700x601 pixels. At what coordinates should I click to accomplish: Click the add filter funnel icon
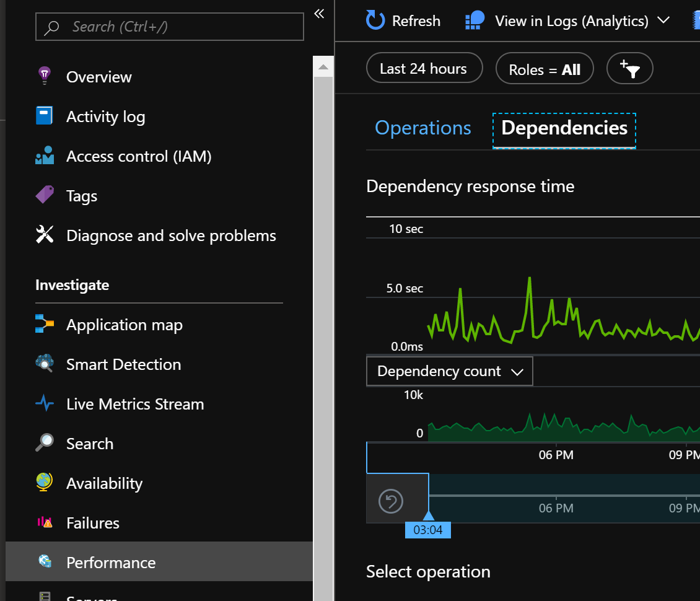point(629,68)
